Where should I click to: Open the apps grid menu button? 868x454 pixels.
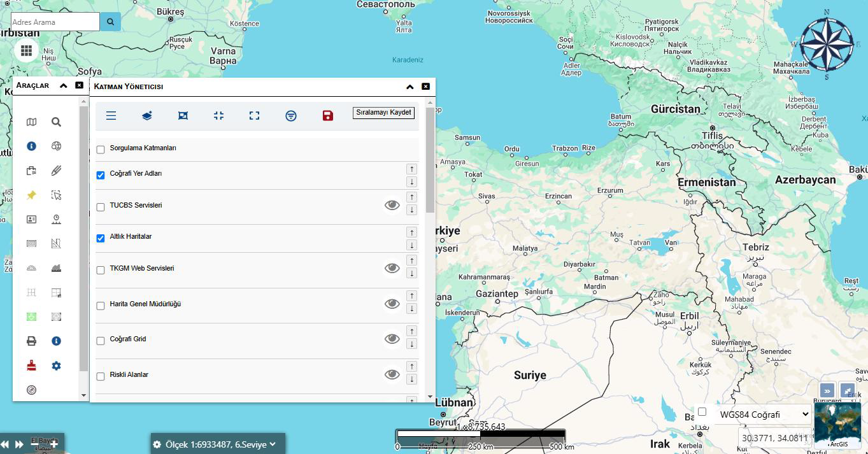coord(26,50)
